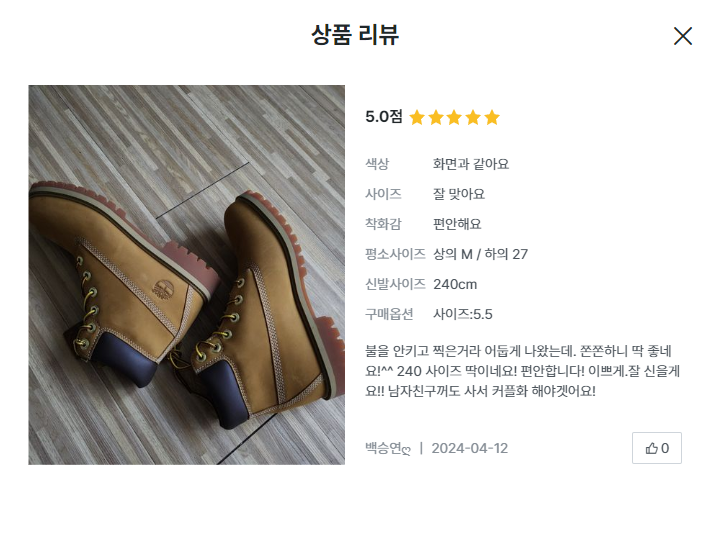Click the 사이즈 value 잘 맞아요

pos(459,194)
